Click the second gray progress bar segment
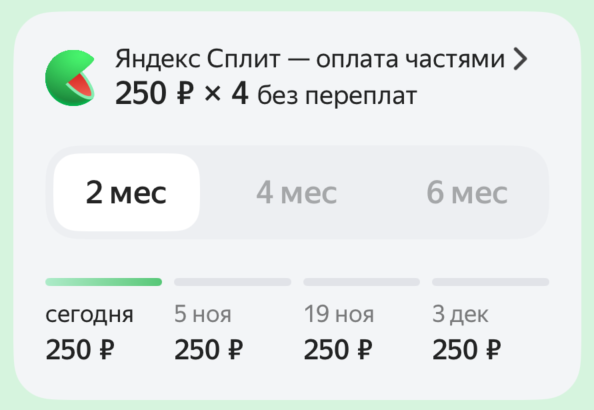Viewport: 594px width, 410px height. [233, 282]
